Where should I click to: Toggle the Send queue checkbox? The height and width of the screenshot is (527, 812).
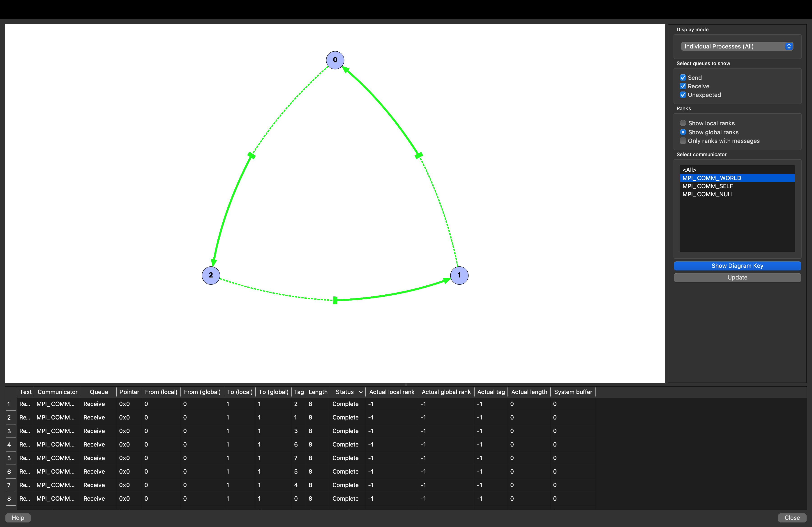(x=683, y=78)
